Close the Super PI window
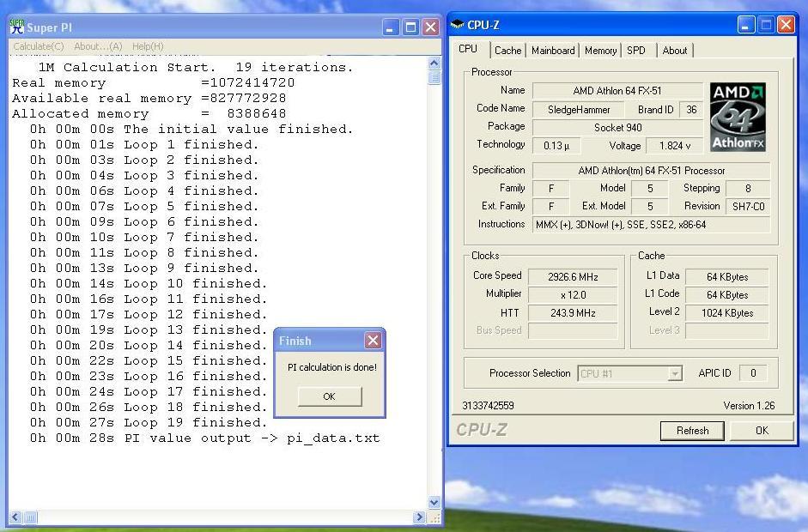This screenshot has height=532, width=808. tap(430, 27)
